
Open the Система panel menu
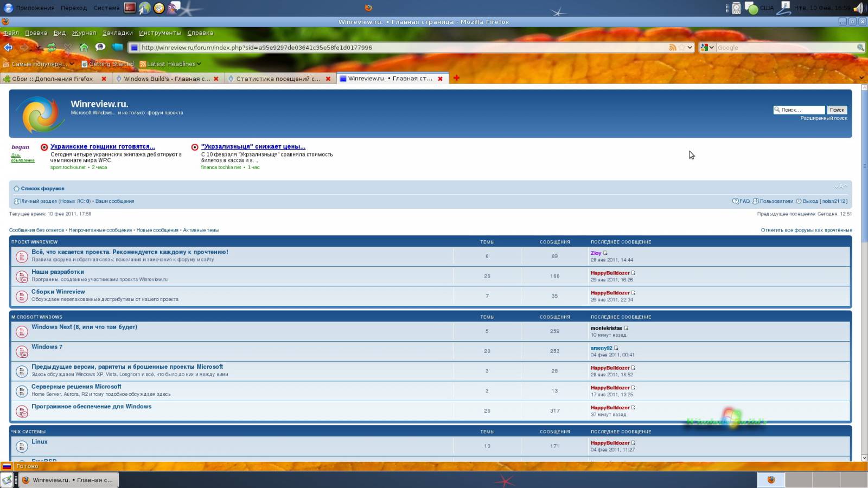[x=106, y=8]
